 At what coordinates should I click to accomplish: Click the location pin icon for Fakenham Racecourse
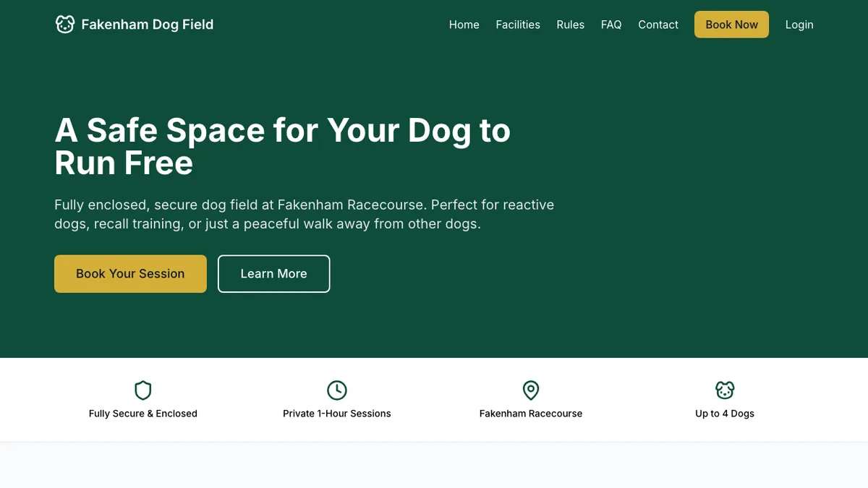531,390
